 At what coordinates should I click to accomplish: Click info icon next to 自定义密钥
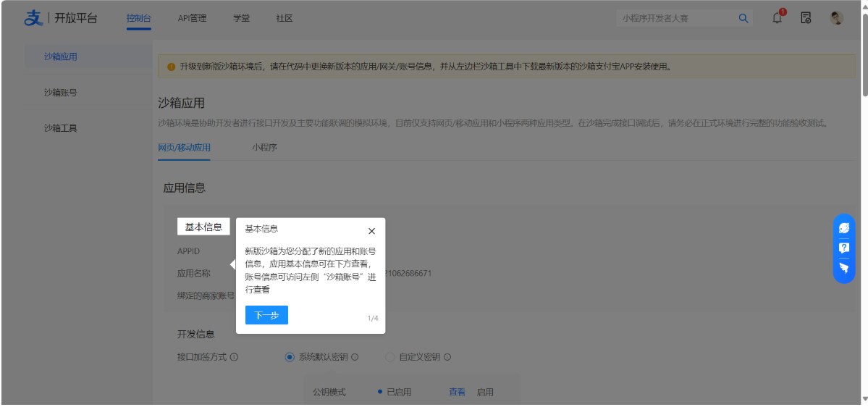click(447, 357)
